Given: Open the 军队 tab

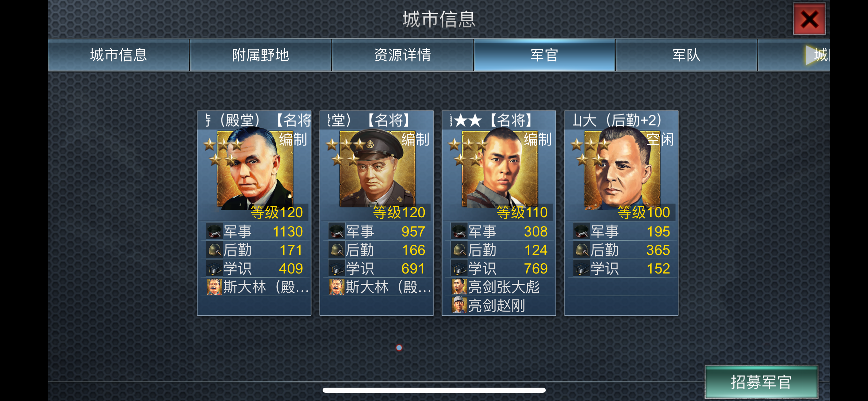Looking at the screenshot, I should pyautogui.click(x=686, y=55).
